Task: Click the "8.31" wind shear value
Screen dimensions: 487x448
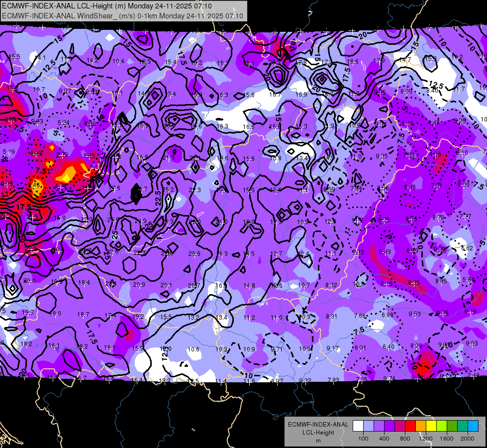Action: point(331,316)
